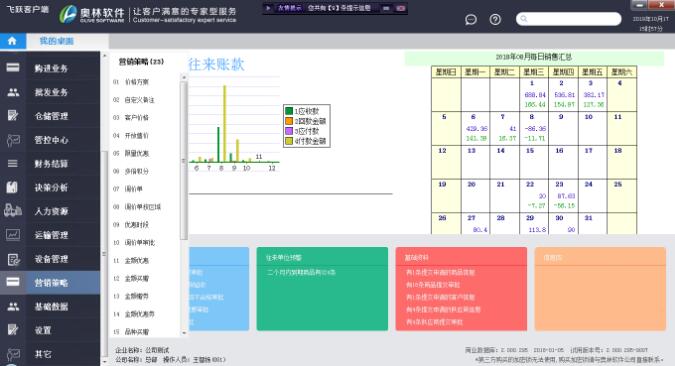Switch to the 我的桌面 tab
The width and height of the screenshot is (675, 366).
tap(56, 41)
